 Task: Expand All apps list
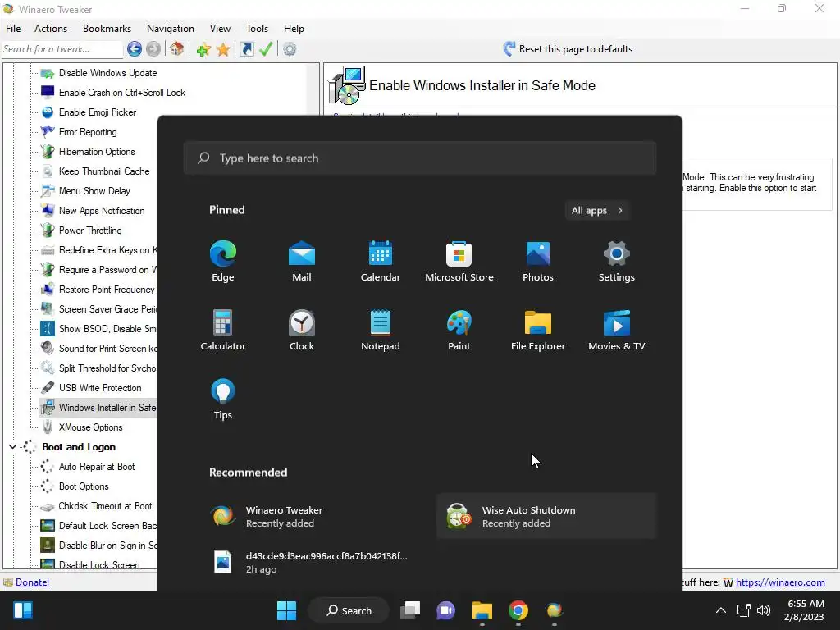click(597, 211)
